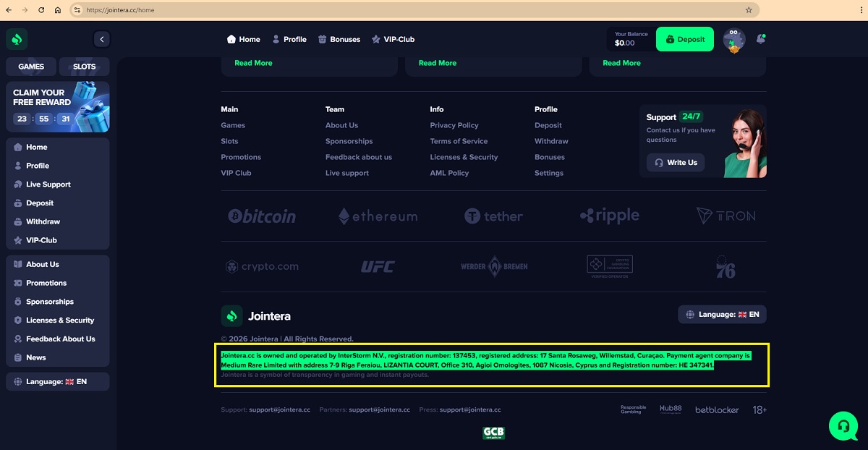Image resolution: width=868 pixels, height=450 pixels.
Task: Expand the sidebar Language EN selector
Action: (x=57, y=381)
